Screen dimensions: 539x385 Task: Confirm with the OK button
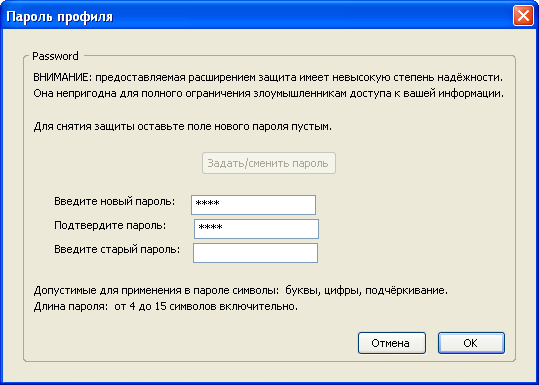coord(471,343)
